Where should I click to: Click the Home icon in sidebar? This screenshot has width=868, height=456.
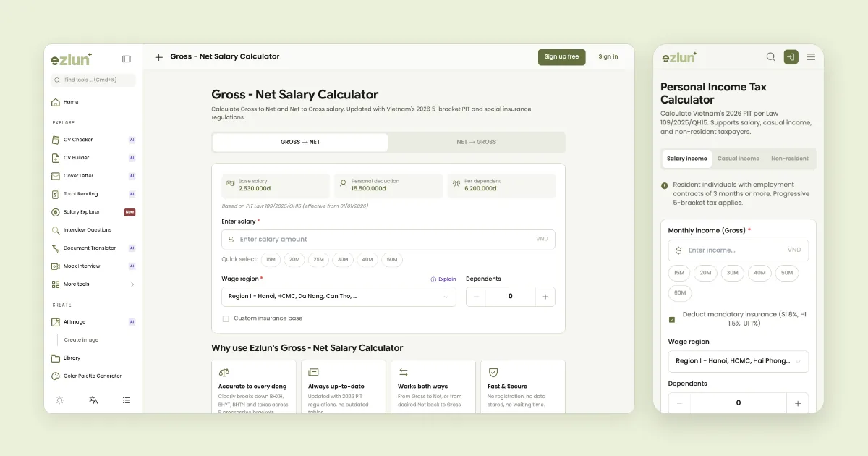56,102
